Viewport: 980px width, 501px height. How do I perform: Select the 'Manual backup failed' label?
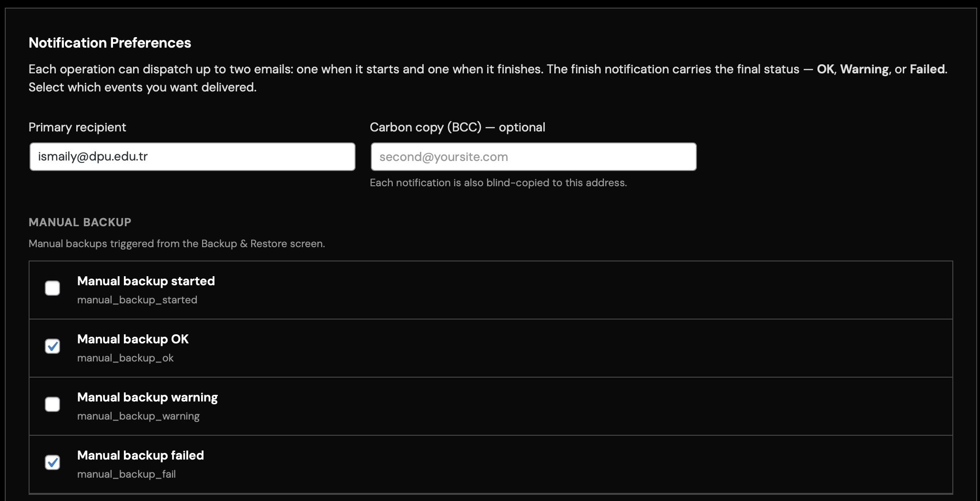[141, 455]
